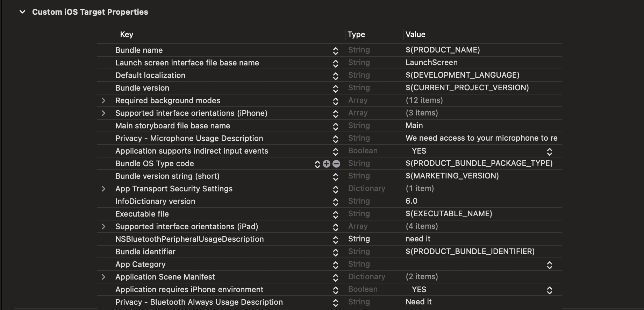
Task: Click the key stepper for Executable file row
Action: click(x=335, y=214)
